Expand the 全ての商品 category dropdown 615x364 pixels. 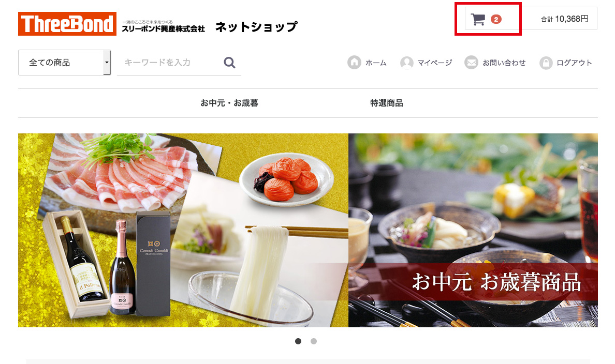[64, 62]
